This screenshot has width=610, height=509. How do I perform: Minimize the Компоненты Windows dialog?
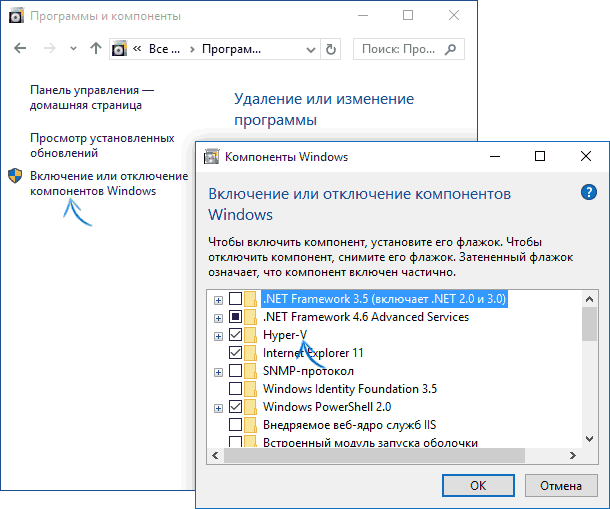click(495, 156)
